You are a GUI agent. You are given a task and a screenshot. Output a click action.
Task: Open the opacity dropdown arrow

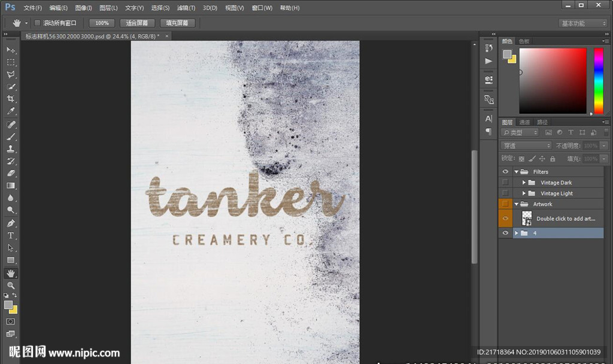605,145
